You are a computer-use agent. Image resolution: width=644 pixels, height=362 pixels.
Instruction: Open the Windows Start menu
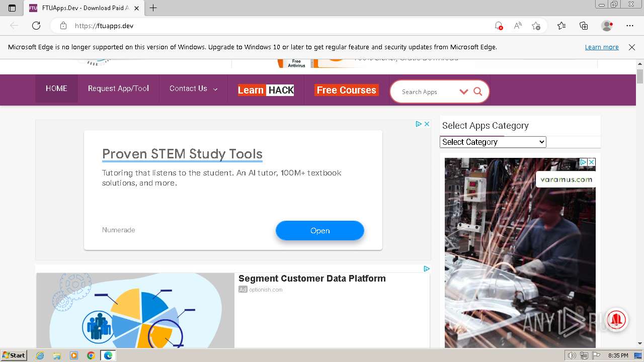[14, 355]
